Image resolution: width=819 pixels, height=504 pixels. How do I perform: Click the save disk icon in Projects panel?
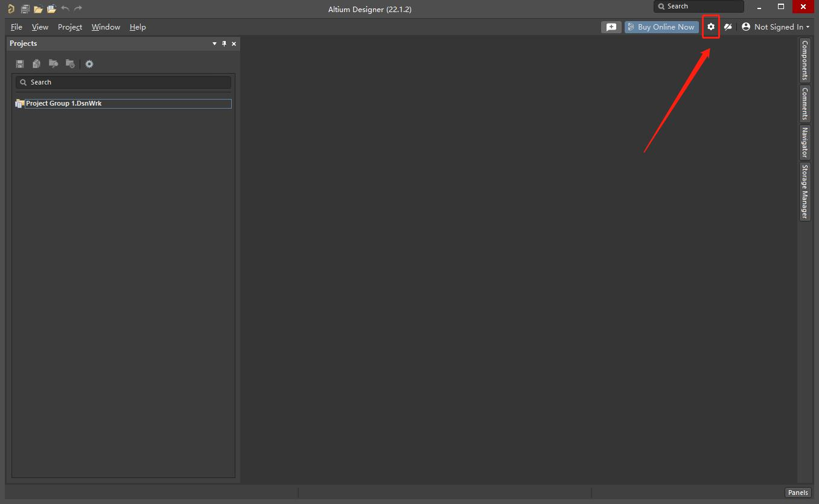click(x=20, y=64)
